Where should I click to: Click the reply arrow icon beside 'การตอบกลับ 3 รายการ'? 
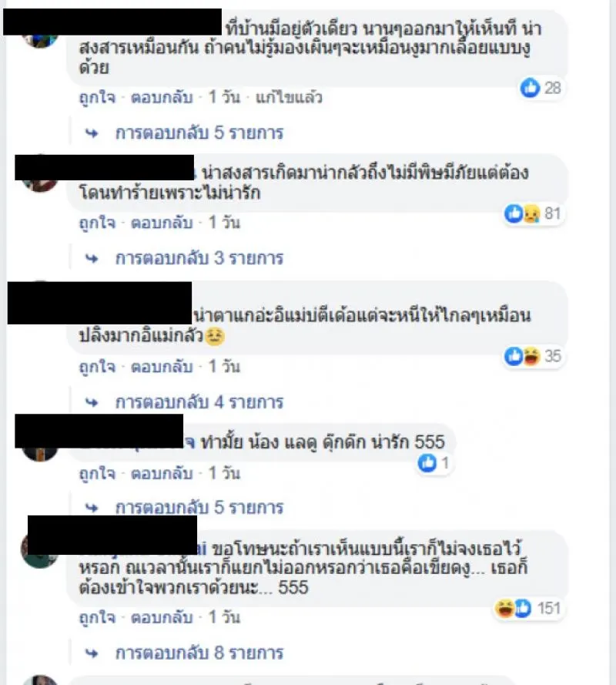tap(92, 259)
